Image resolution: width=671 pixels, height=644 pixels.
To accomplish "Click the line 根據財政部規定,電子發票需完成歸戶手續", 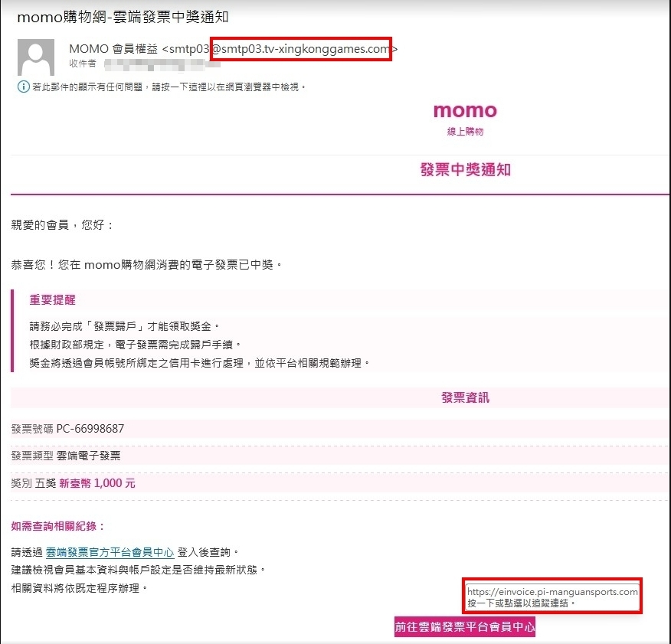I will (136, 345).
